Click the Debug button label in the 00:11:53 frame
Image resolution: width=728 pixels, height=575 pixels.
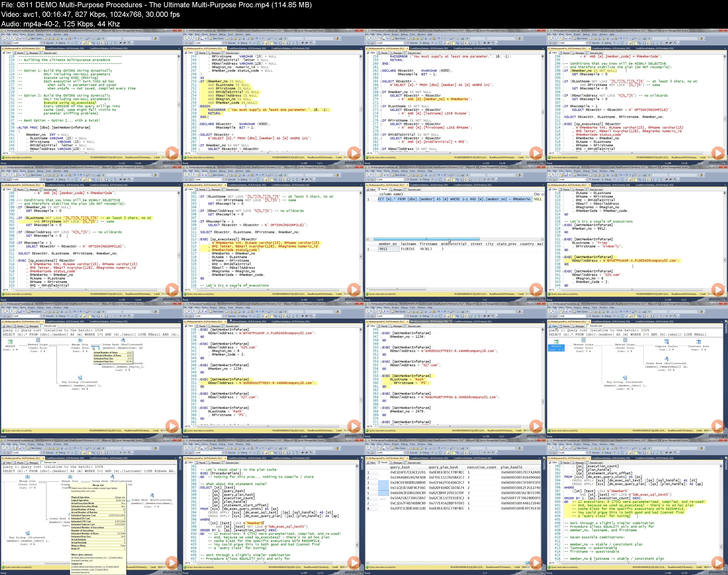pyautogui.click(x=62, y=453)
